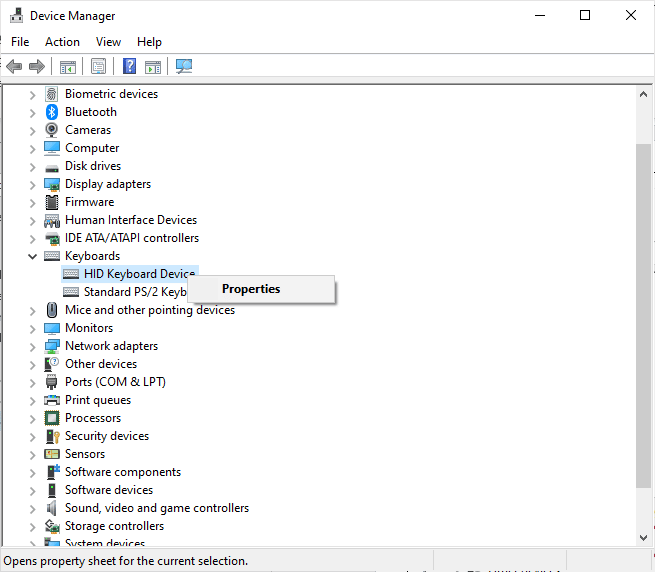
Task: Click the Computer monitor icon
Action: click(x=52, y=148)
